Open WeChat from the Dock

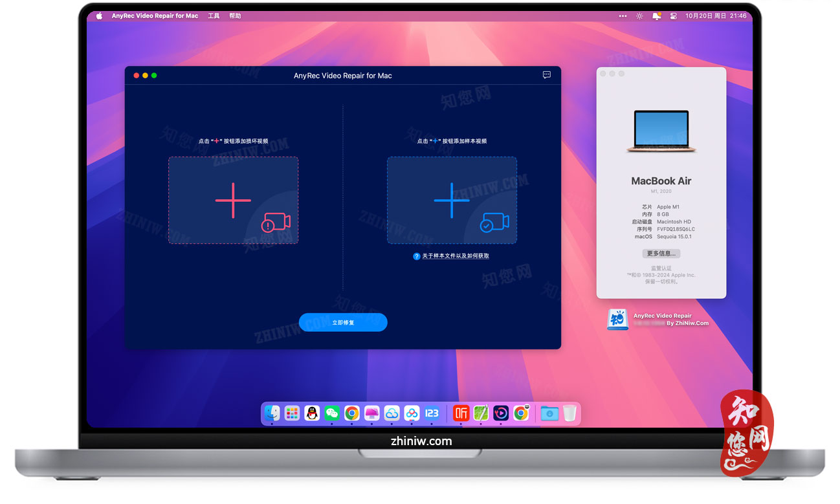[x=332, y=413]
